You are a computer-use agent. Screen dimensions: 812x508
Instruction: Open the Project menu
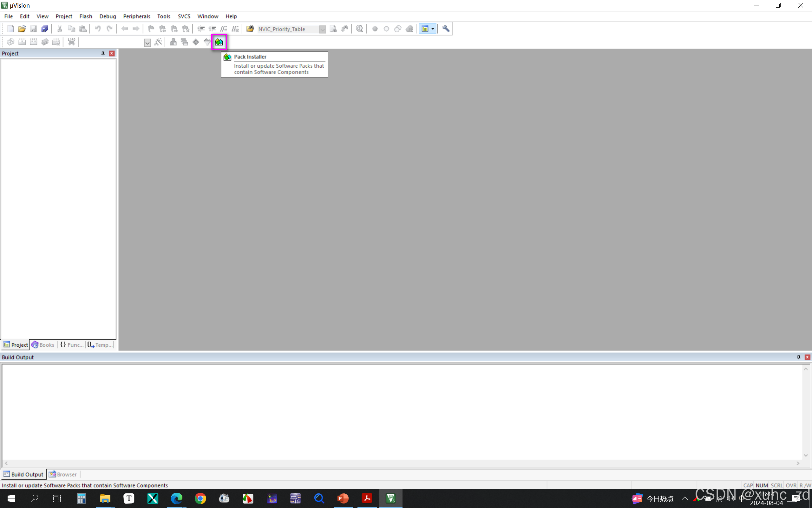(x=64, y=16)
